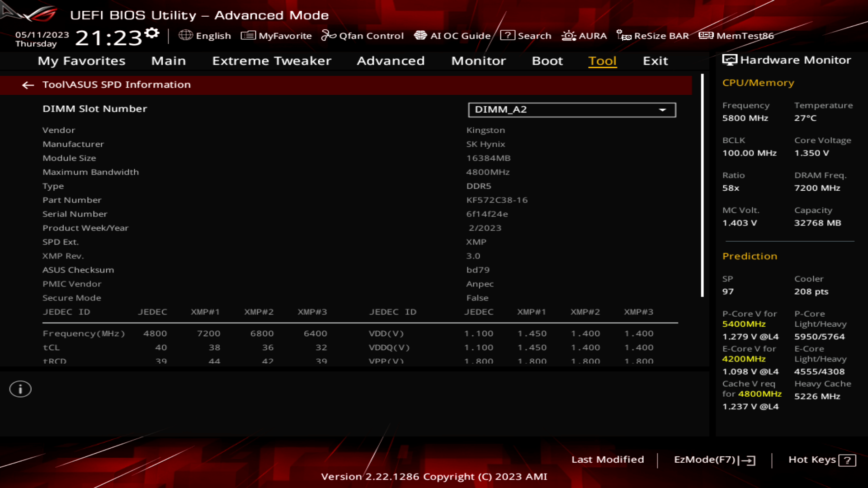The height and width of the screenshot is (488, 868).
Task: Click the Tool tab in navigation
Action: click(602, 60)
